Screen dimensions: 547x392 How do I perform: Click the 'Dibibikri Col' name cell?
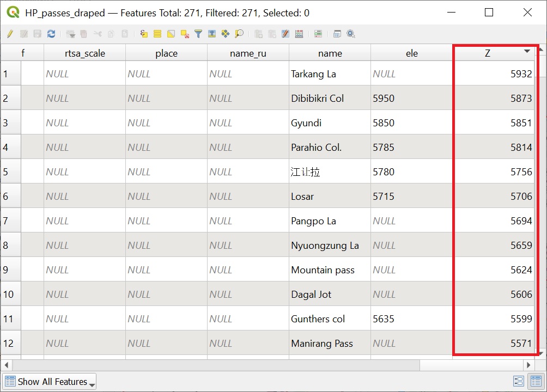coord(330,98)
